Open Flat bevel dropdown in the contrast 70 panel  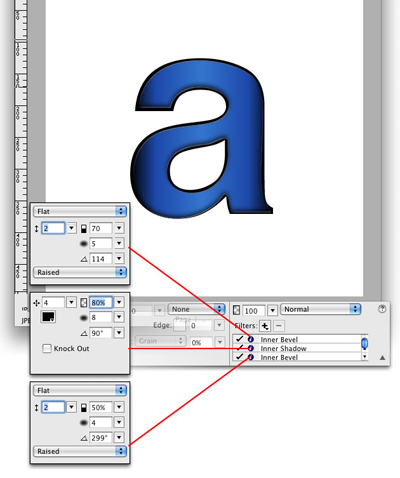(x=80, y=211)
